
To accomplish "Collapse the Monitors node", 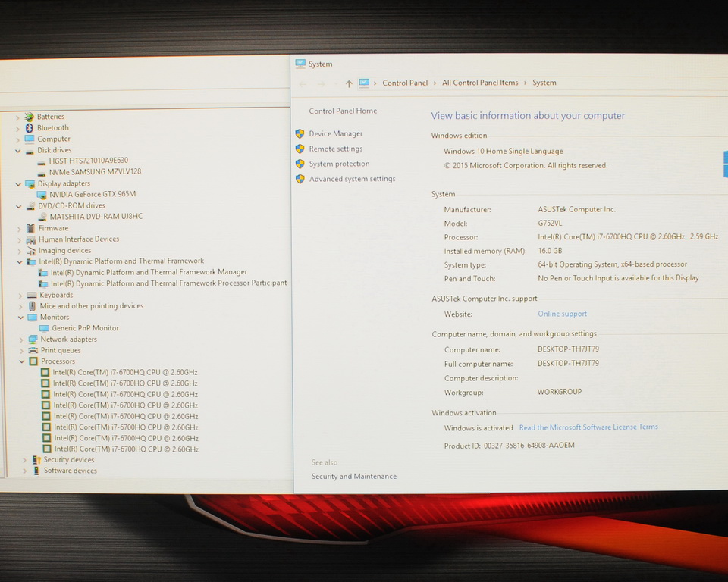I will pos(20,318).
